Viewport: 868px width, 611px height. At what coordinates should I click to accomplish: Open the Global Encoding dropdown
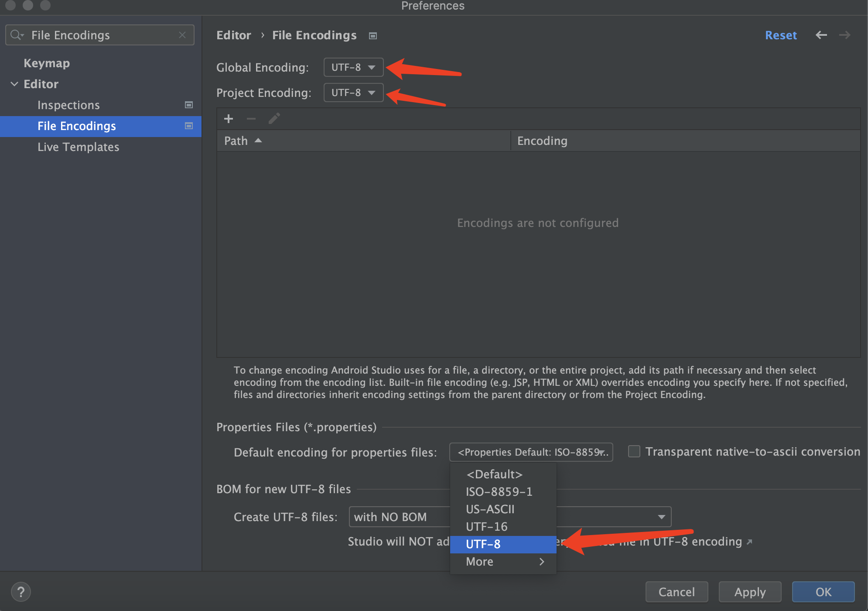[x=353, y=67]
